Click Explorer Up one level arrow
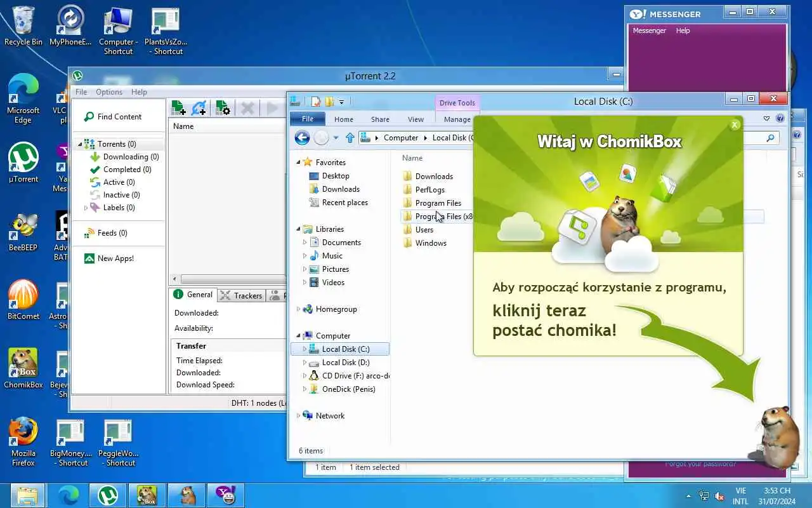Screen dimensions: 812x508 point(350,138)
